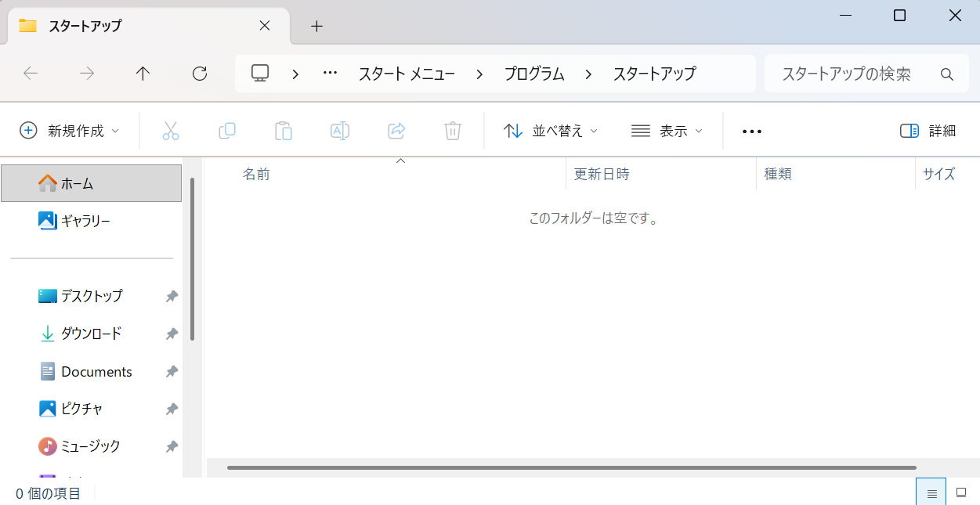Minimize the Explorer window
Screen dimensions: 980x505
[845, 16]
